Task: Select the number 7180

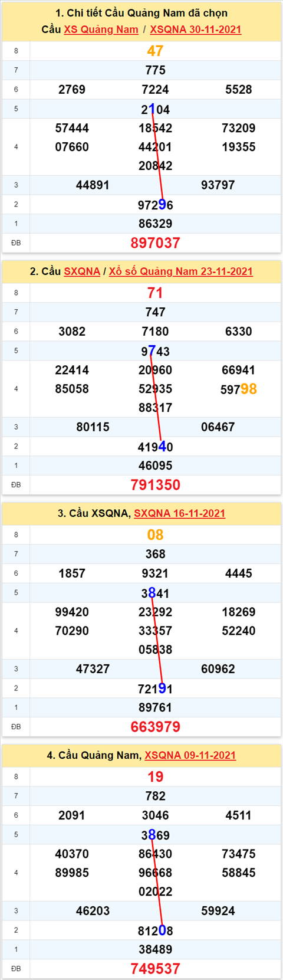Action: pos(155,332)
